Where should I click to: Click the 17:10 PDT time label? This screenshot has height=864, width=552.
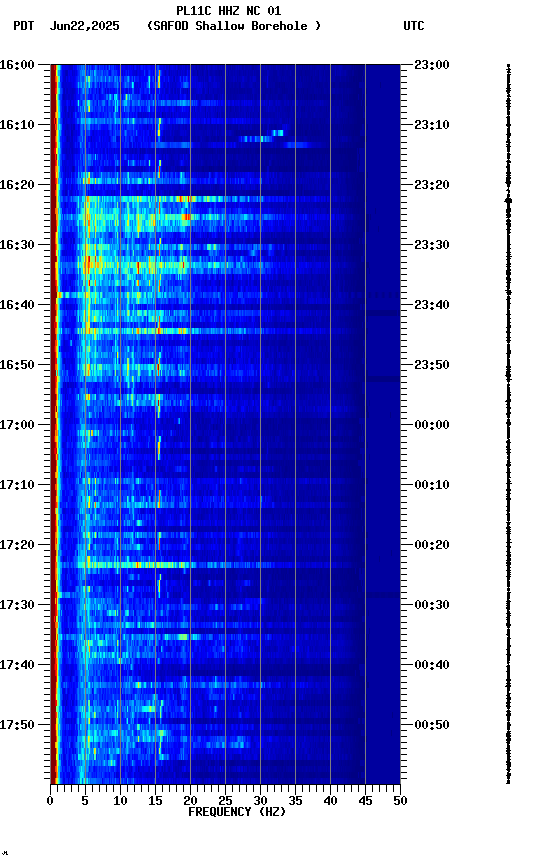point(17,485)
